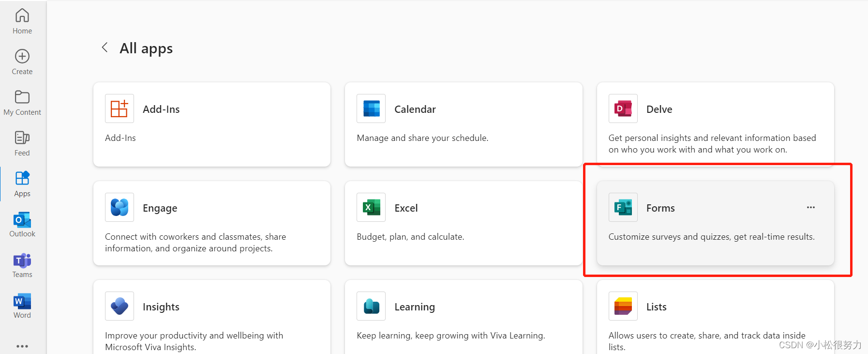The image size is (868, 354).
Task: Click the Delve app icon
Action: point(623,108)
